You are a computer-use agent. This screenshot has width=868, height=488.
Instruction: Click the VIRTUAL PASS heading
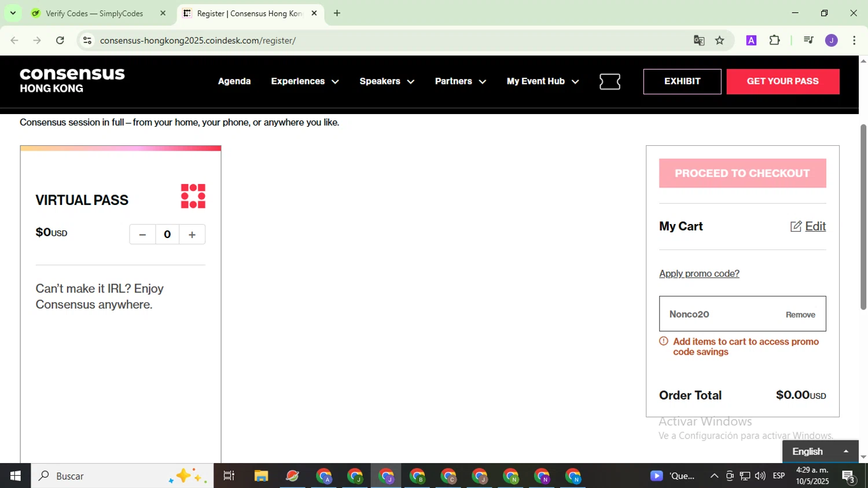pyautogui.click(x=82, y=200)
